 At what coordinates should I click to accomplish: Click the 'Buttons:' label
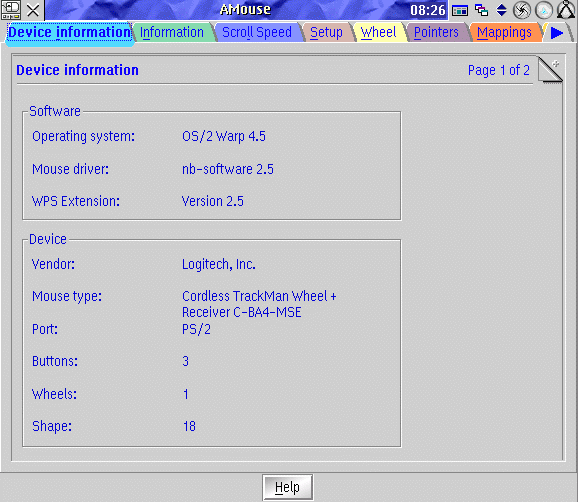55,361
